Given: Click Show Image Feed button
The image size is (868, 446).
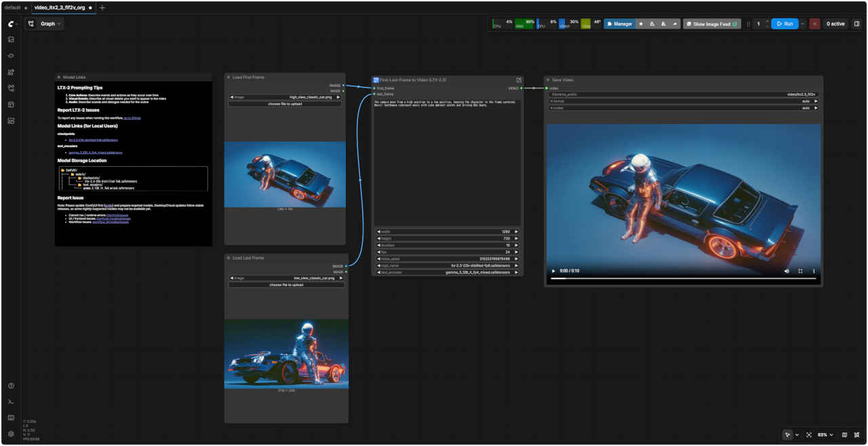Looking at the screenshot, I should click(x=711, y=24).
